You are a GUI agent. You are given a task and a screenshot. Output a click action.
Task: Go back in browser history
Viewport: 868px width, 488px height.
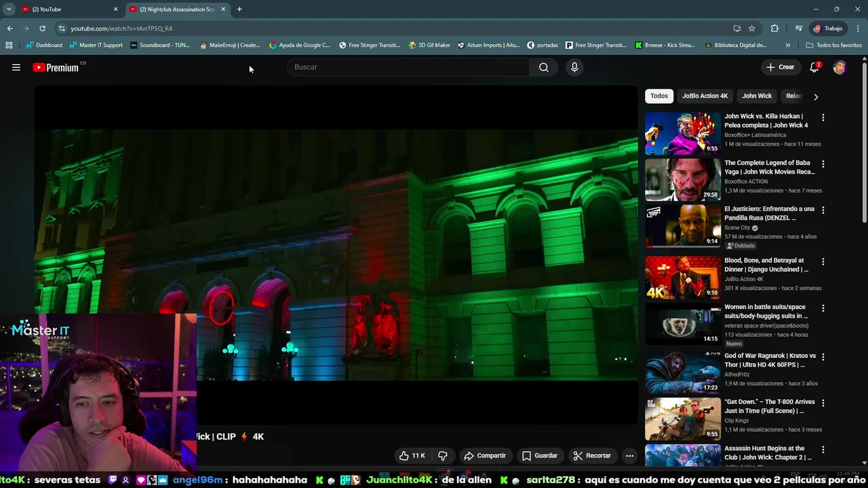coord(9,28)
